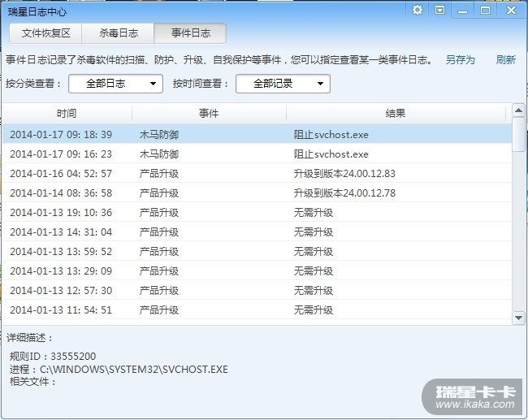Image resolution: width=528 pixels, height=420 pixels.
Task: Click 木马防御 event in the highlighted row
Action: point(159,135)
